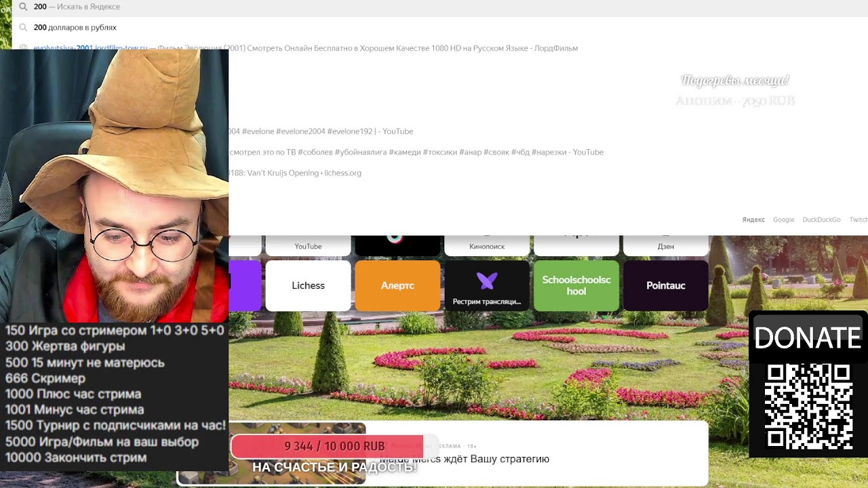
Task: Open the Рестрим трансляции tile
Action: tap(487, 285)
